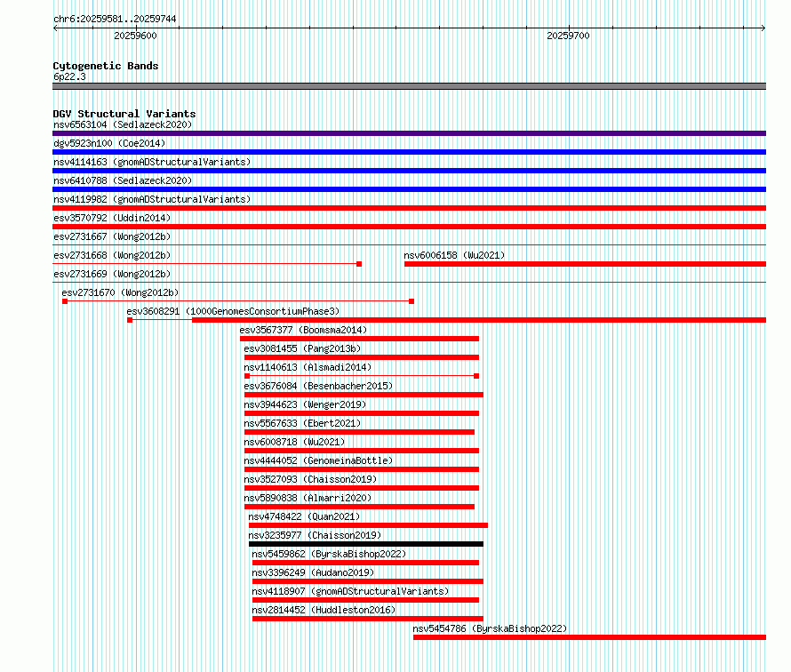Viewport: 791px width, 672px height.
Task: Click the DGV Structural Variants track heading
Action: click(x=124, y=114)
